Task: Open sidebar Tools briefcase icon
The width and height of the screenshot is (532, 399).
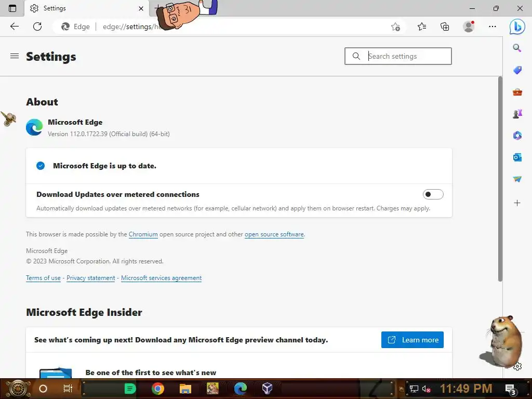Action: point(517,92)
